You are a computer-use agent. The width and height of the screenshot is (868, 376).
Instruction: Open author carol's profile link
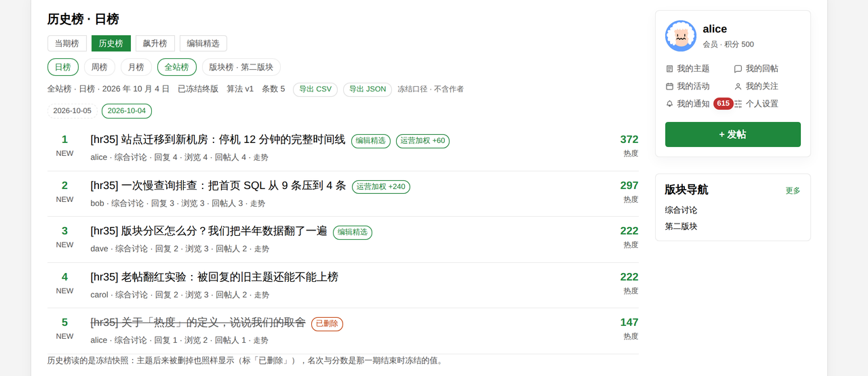tap(100, 295)
